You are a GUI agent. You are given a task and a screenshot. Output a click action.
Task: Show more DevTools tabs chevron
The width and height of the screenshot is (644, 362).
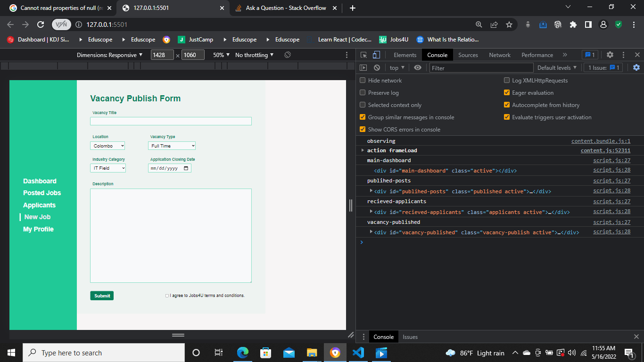tap(565, 55)
